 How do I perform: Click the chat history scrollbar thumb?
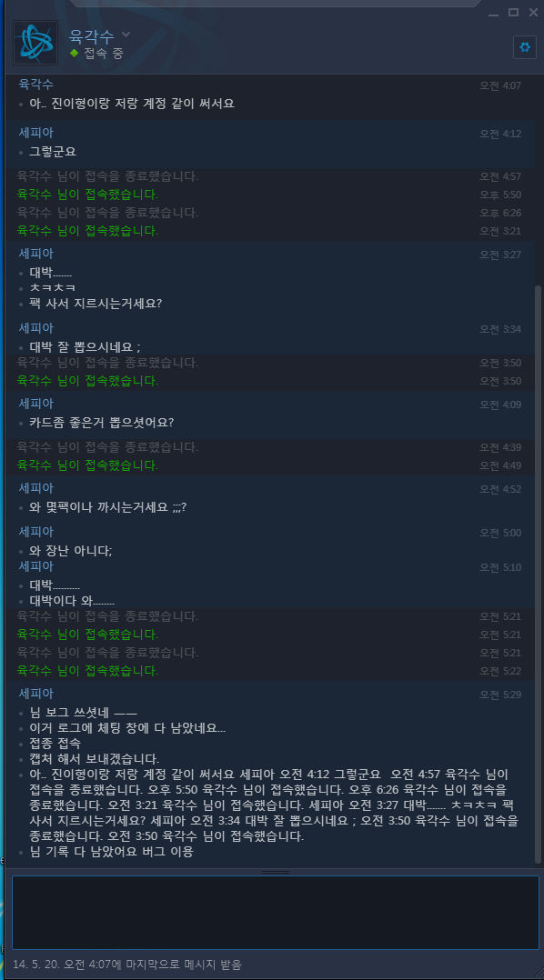[538, 574]
